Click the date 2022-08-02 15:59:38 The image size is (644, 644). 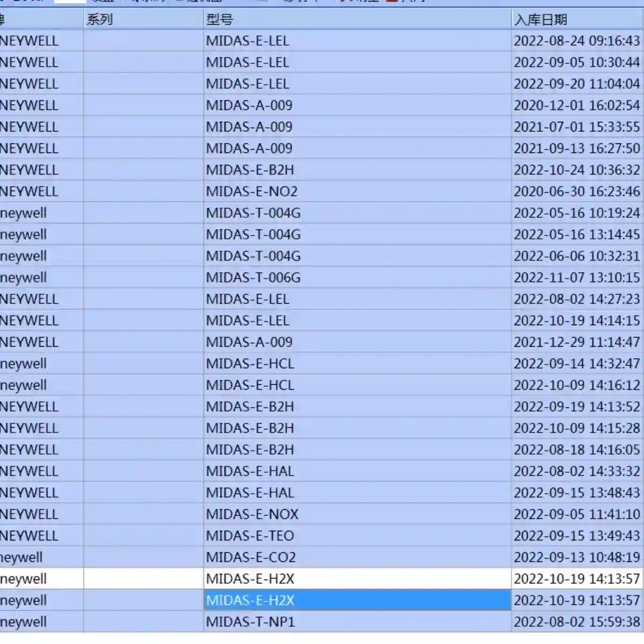tap(577, 621)
